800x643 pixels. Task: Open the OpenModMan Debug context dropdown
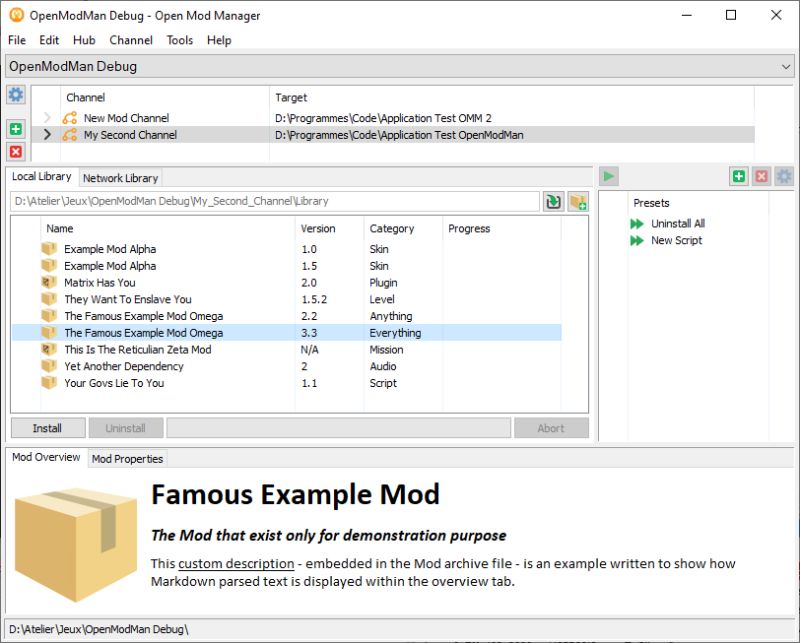786,66
